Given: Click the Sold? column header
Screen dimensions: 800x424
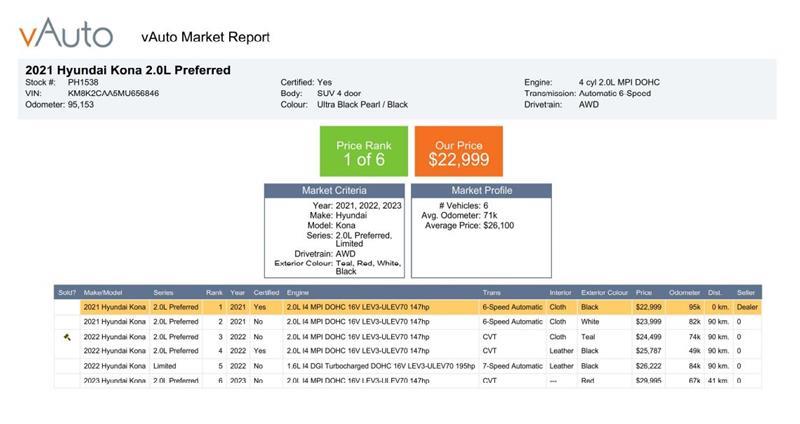Looking at the screenshot, I should pos(67,293).
